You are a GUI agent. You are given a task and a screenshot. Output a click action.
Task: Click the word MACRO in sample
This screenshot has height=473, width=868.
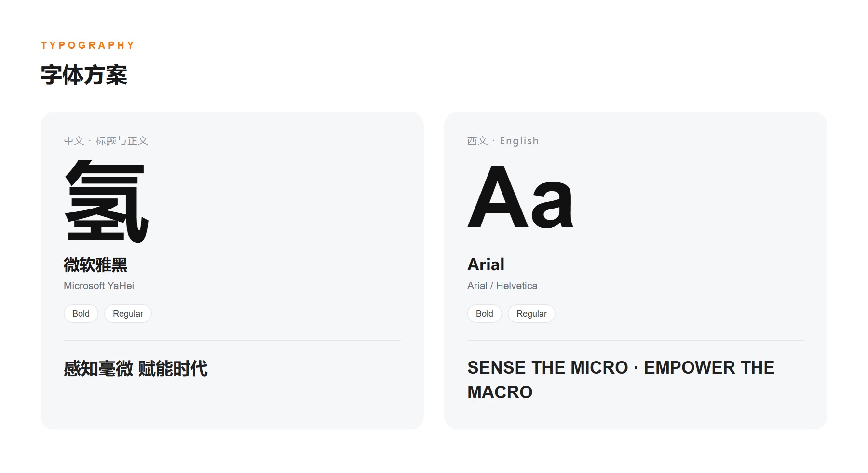500,392
